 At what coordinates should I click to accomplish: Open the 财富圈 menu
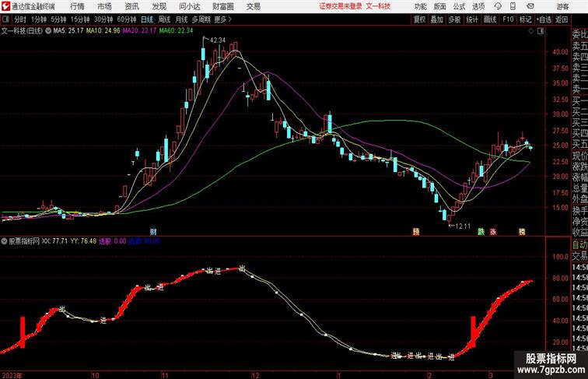click(x=223, y=6)
